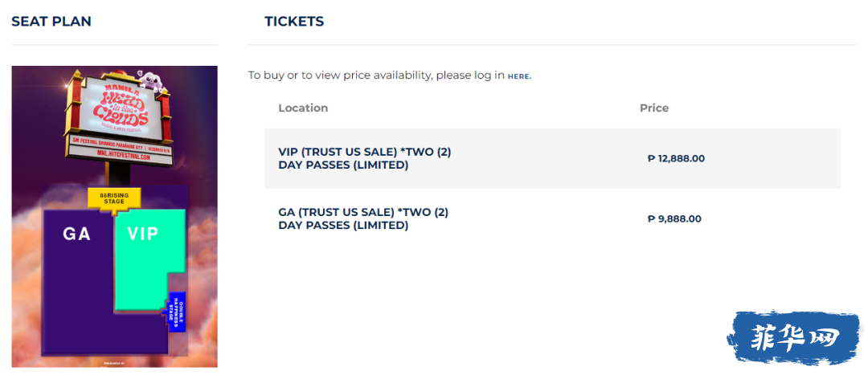Click the TICKETS heading
Screen dimensions: 868x375
point(294,22)
